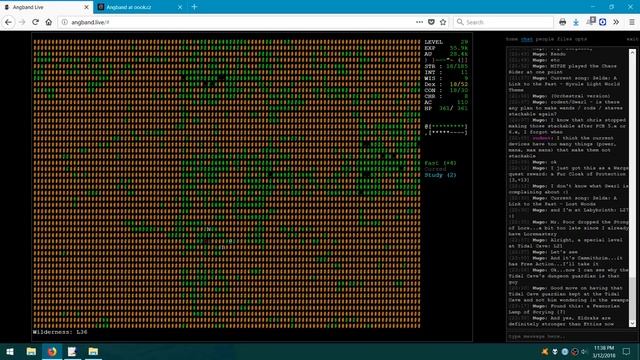640x360 pixels.
Task: Close the Angband Live tab
Action: (x=86, y=7)
